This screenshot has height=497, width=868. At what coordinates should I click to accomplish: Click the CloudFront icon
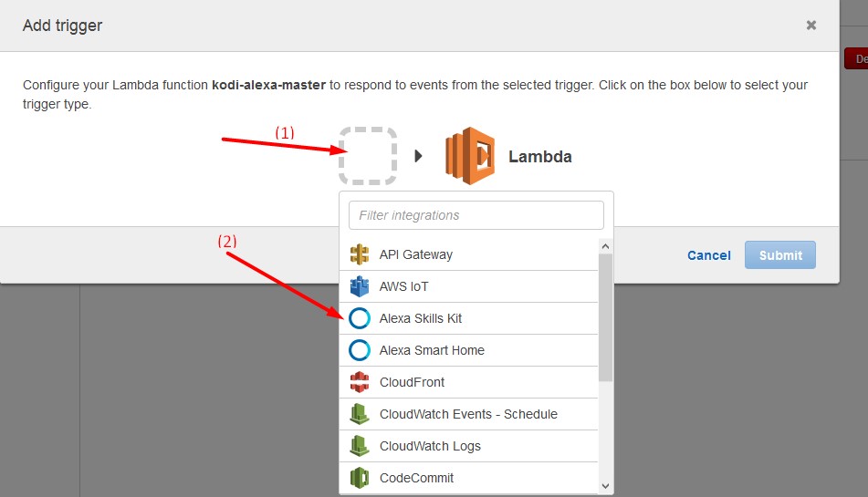point(360,382)
